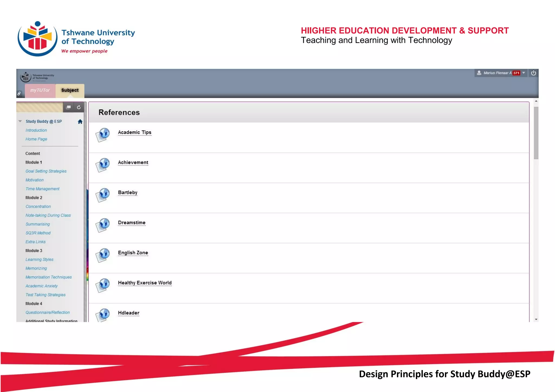Open Memorisation Techniques link

(49, 277)
